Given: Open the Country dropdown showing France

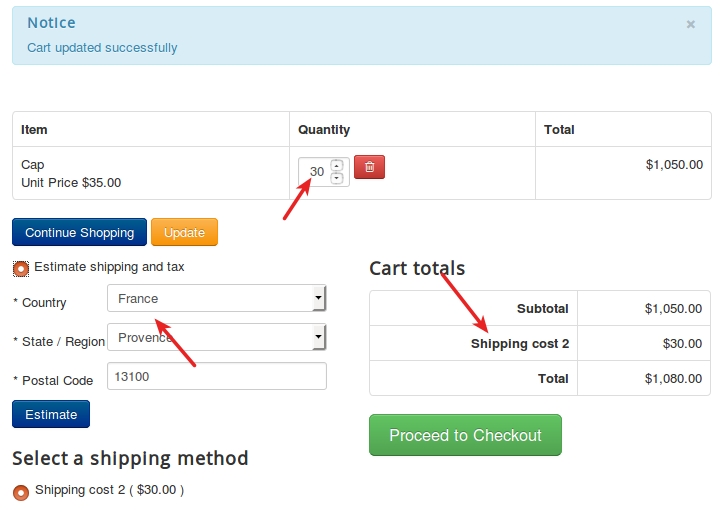Looking at the screenshot, I should 217,298.
